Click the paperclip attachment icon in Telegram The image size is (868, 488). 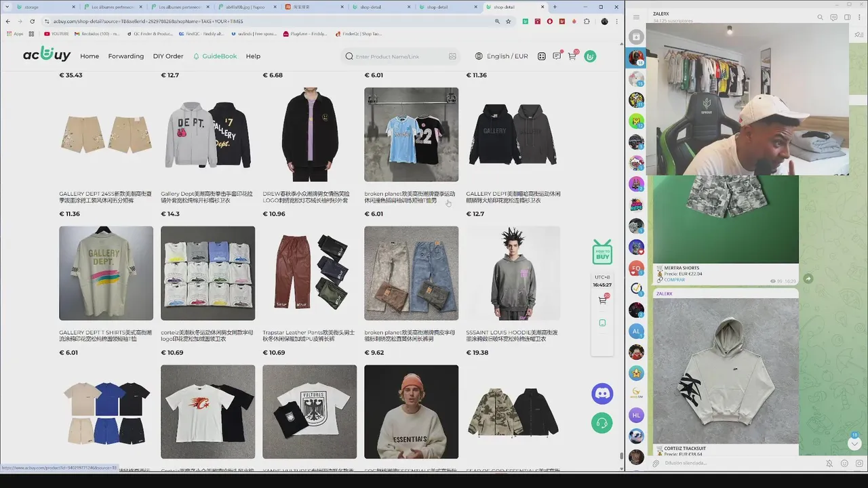pos(656,464)
